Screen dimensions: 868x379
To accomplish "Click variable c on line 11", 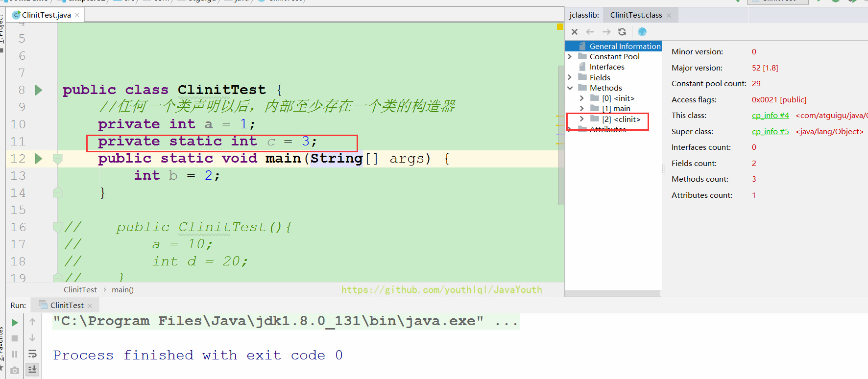I will (x=271, y=142).
